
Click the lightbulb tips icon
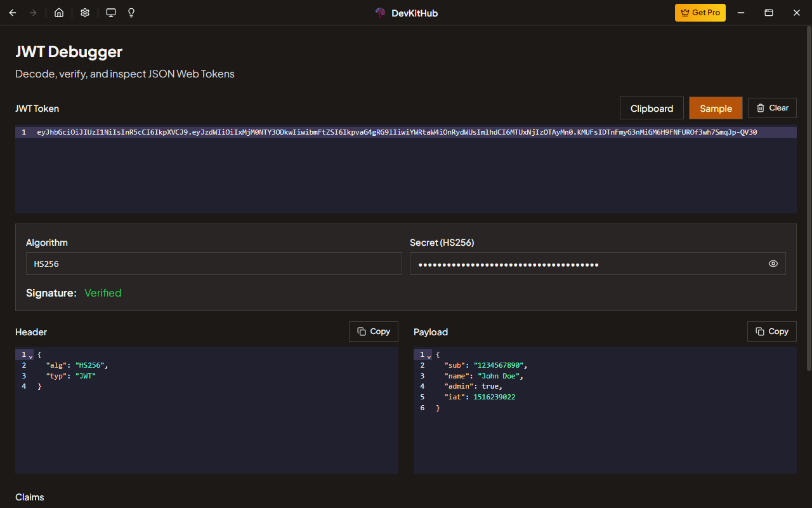131,13
